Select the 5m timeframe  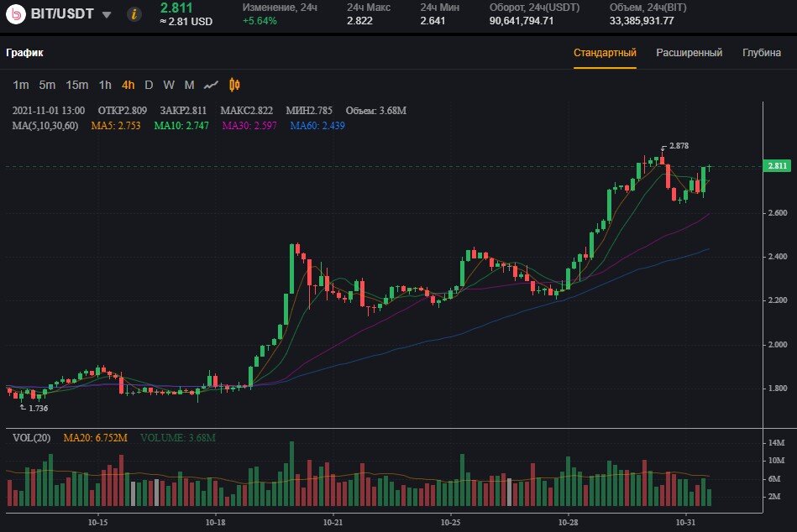tap(47, 85)
